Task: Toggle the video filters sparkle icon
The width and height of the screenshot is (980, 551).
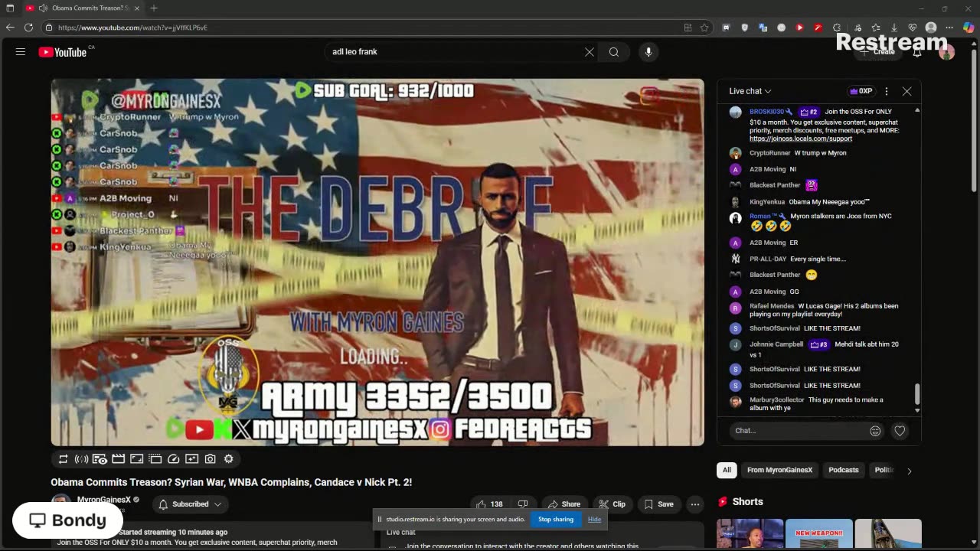Action: coord(191,459)
